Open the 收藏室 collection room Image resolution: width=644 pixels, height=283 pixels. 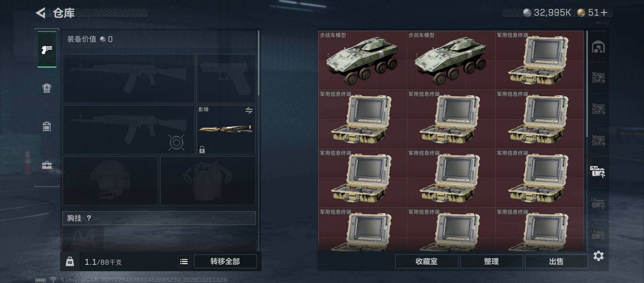(426, 261)
